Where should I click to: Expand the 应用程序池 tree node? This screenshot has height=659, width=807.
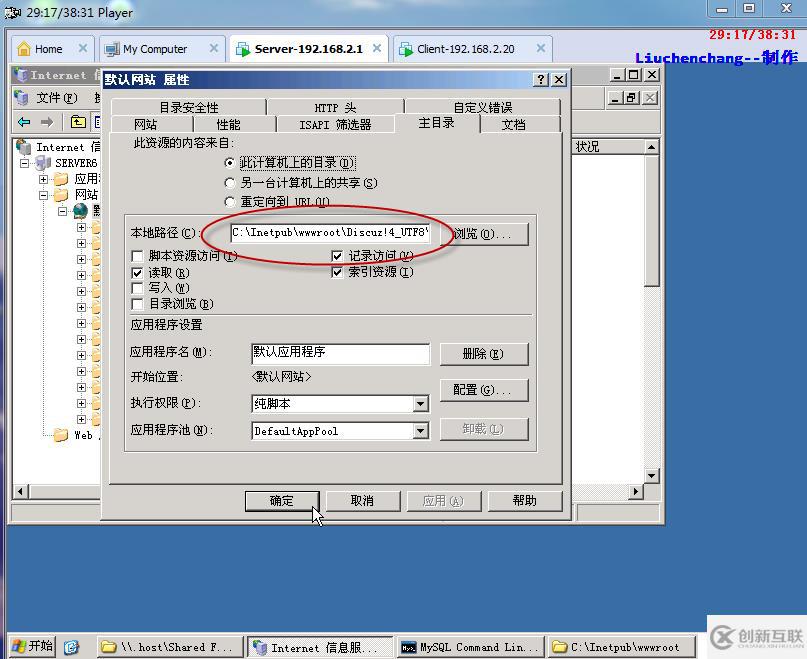43,179
